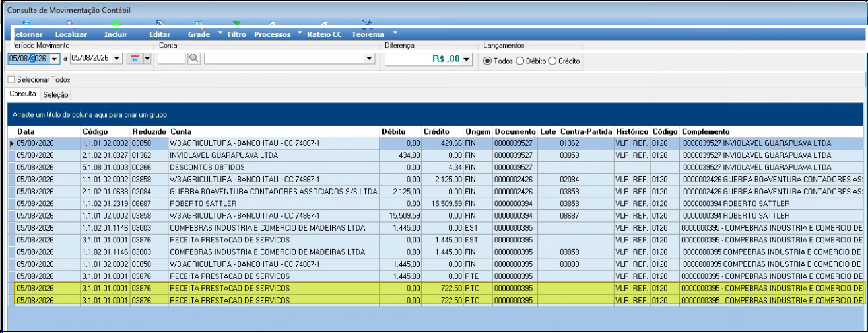Select the debit value 434,00

[401, 155]
